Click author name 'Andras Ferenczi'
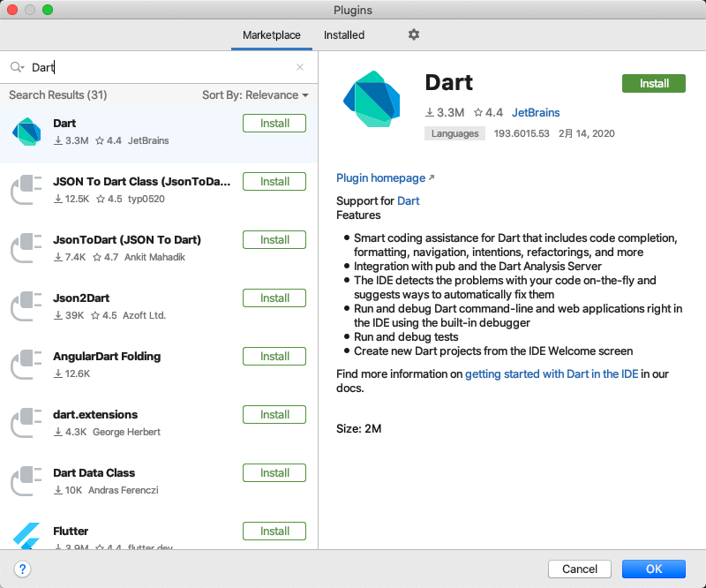706x588 pixels. point(124,490)
